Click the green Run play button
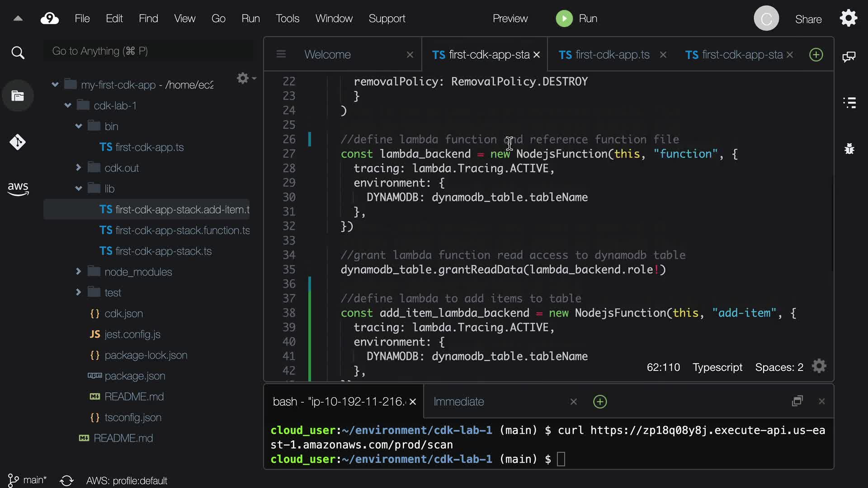 (564, 19)
